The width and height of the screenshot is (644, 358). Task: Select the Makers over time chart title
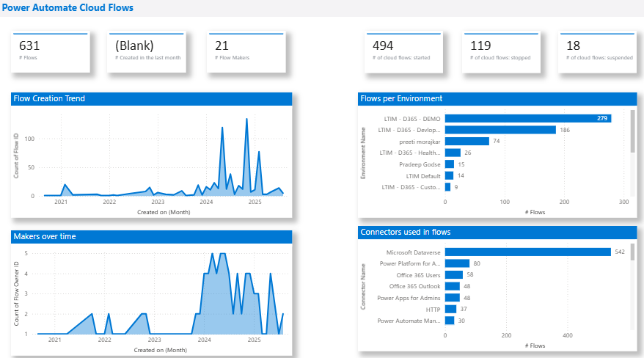44,236
